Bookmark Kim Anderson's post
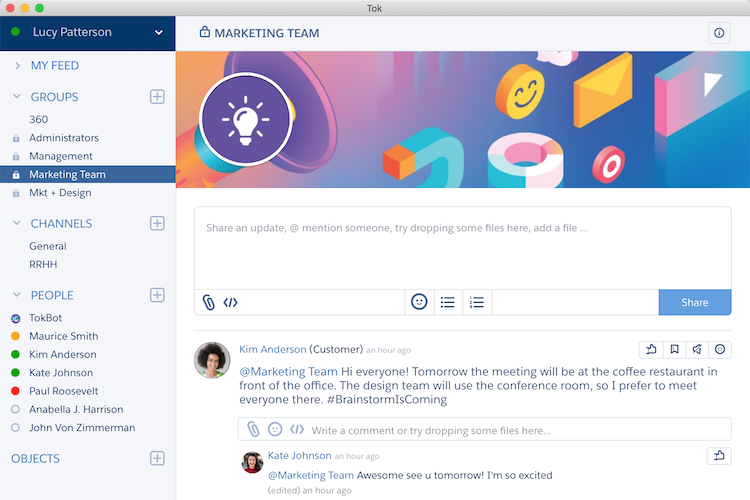This screenshot has width=750, height=500. 674,349
